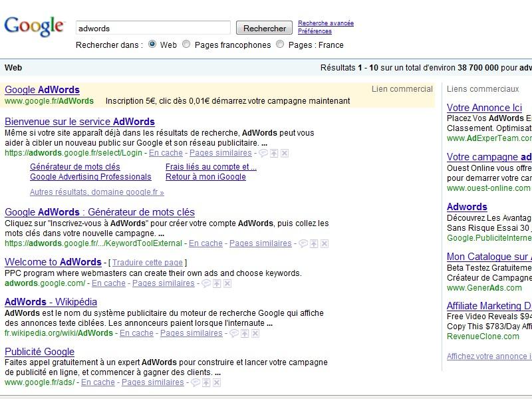Open Welcome to AdWords result
Image resolution: width=532 pixels, height=399 pixels.
(53, 262)
